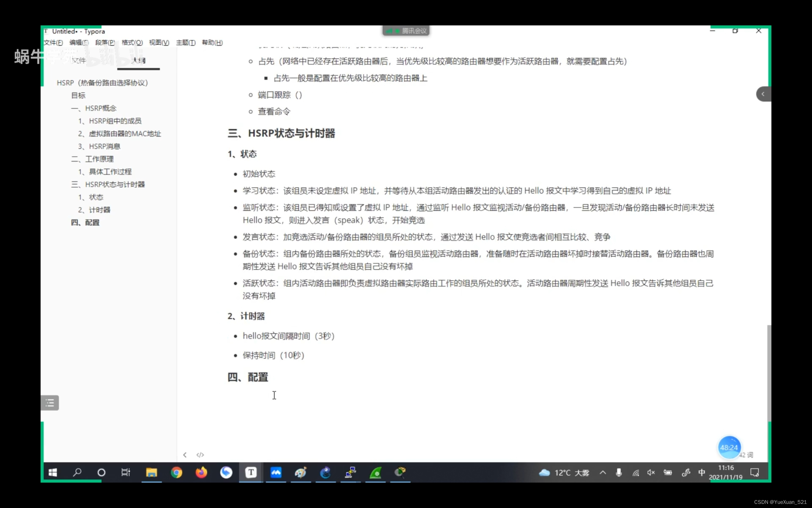Go to outline heading 二、工作原理
Image resolution: width=812 pixels, height=508 pixels.
pyautogui.click(x=92, y=159)
